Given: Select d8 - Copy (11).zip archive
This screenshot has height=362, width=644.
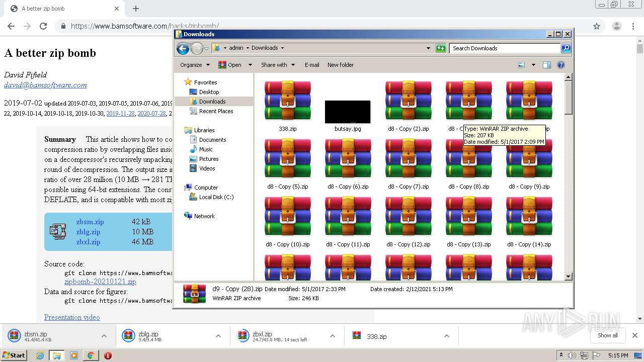Looking at the screenshot, I should (x=348, y=222).
